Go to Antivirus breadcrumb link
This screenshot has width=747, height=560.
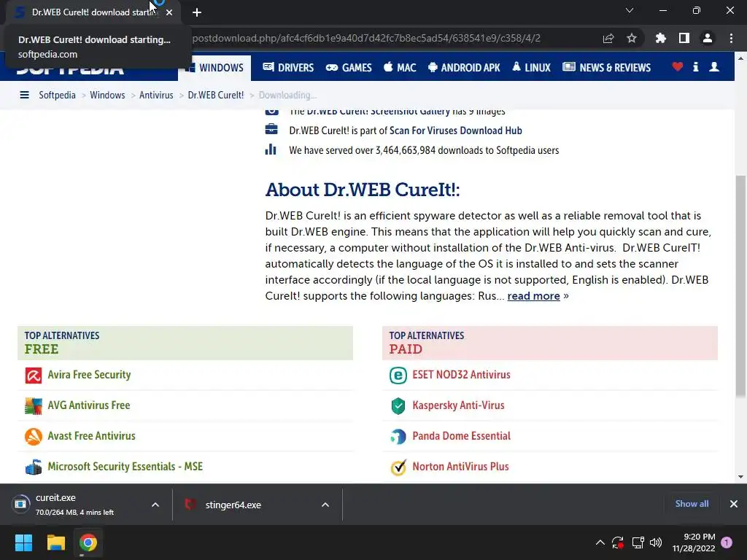(156, 96)
